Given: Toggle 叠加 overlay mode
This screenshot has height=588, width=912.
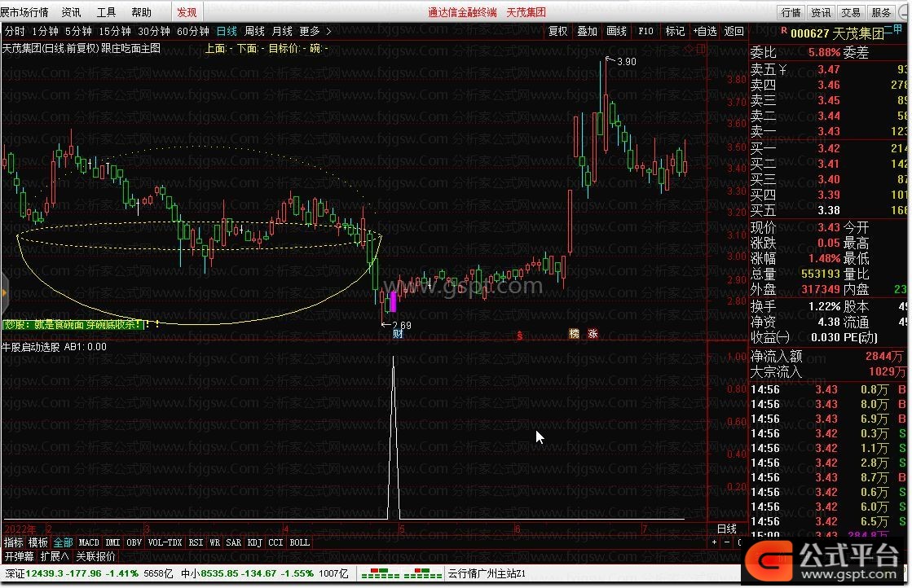Looking at the screenshot, I should pos(587,32).
